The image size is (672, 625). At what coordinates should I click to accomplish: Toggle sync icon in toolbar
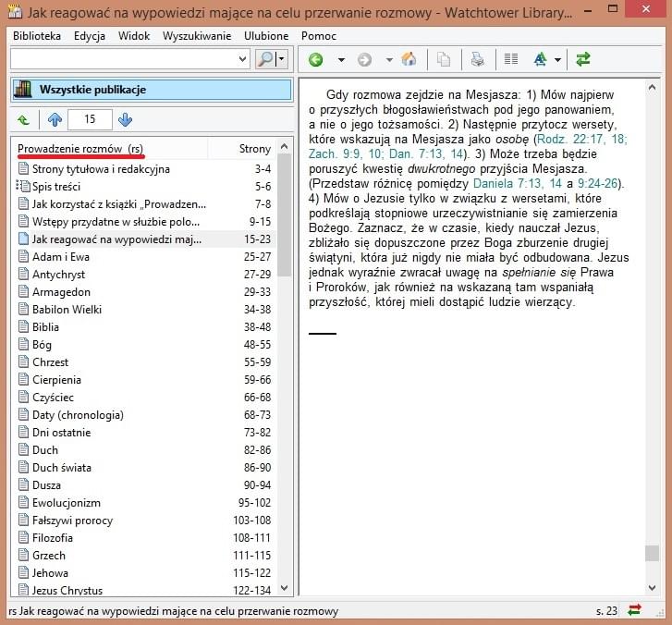click(x=582, y=59)
